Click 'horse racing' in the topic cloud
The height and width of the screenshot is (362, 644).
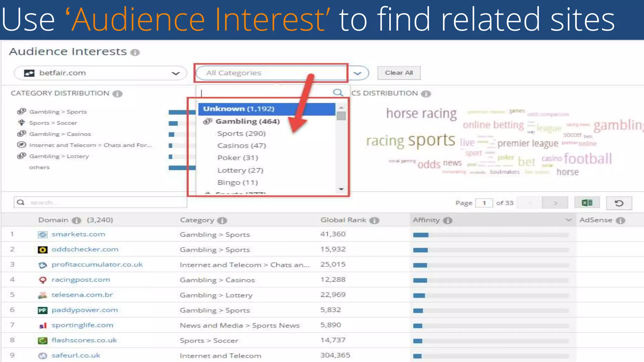421,113
